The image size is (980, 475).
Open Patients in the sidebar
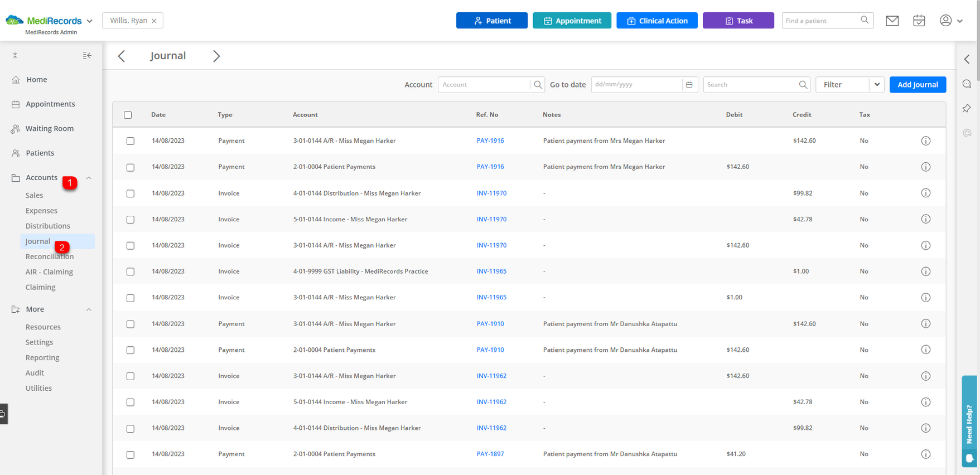click(40, 153)
